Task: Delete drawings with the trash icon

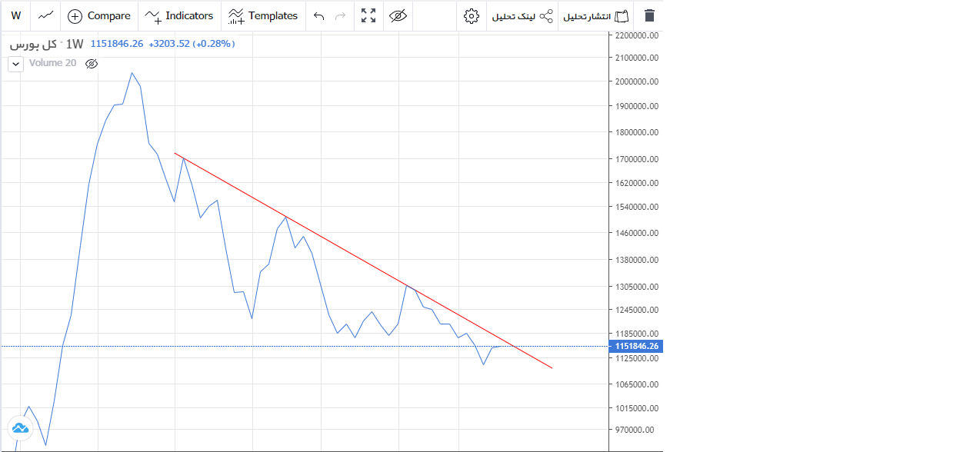Action: (650, 15)
